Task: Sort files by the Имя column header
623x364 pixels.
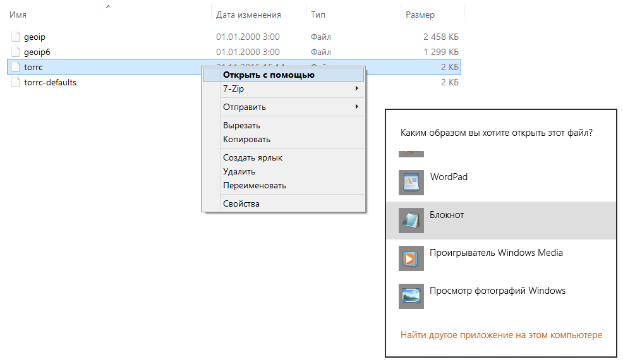Action: (18, 15)
